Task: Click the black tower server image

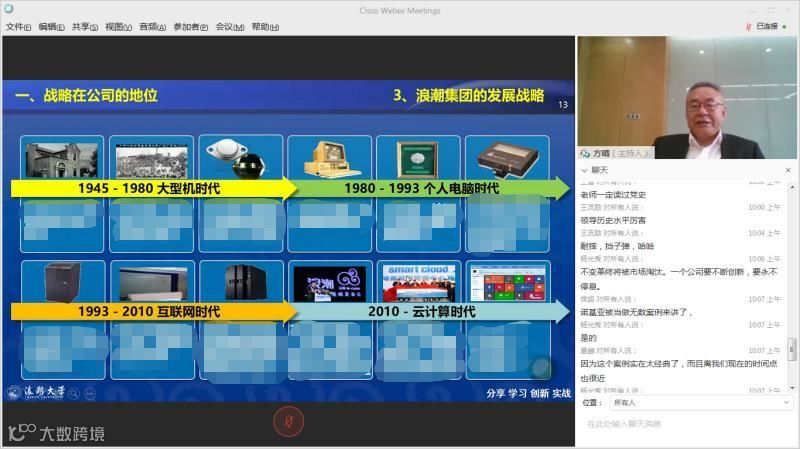Action: (246, 282)
